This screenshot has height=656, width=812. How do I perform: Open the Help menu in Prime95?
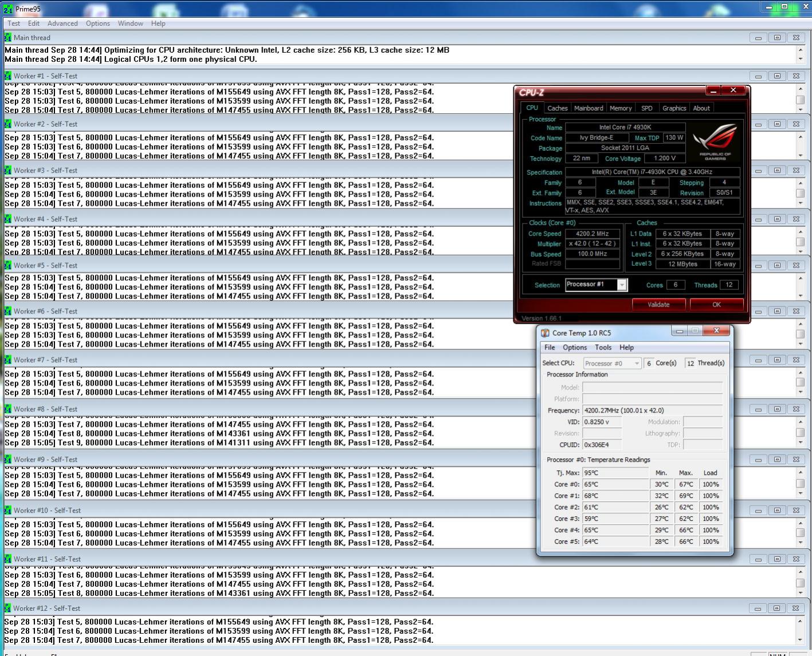tap(158, 23)
